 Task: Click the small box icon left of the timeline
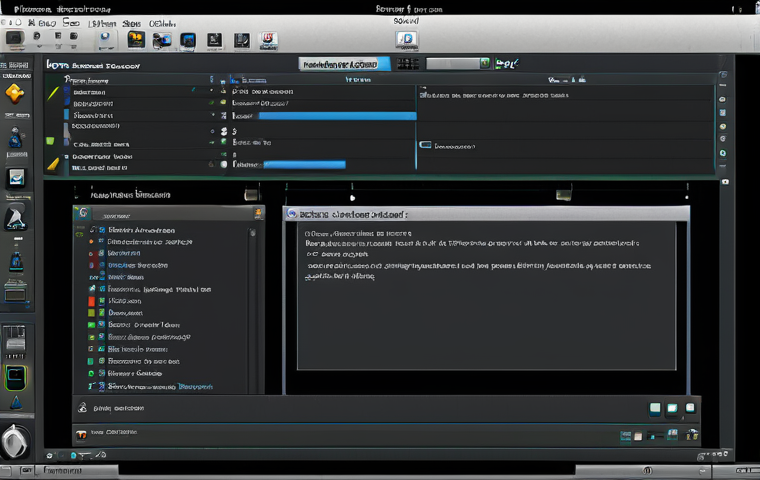(x=251, y=194)
